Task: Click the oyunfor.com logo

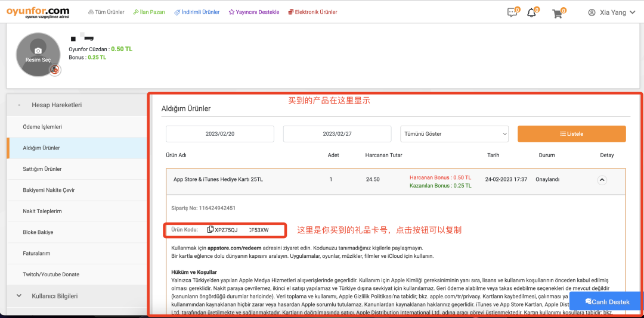Action: tap(38, 12)
